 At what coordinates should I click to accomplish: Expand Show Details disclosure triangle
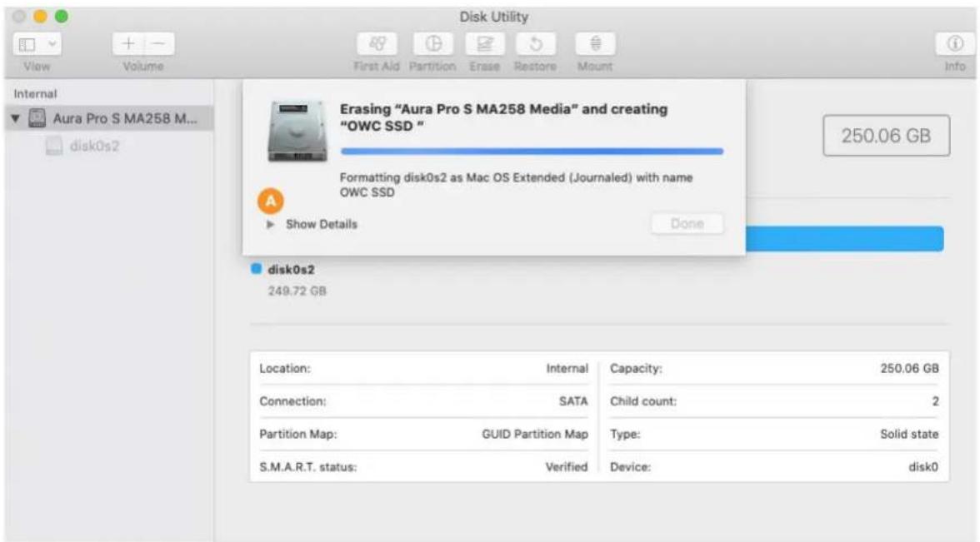point(270,224)
